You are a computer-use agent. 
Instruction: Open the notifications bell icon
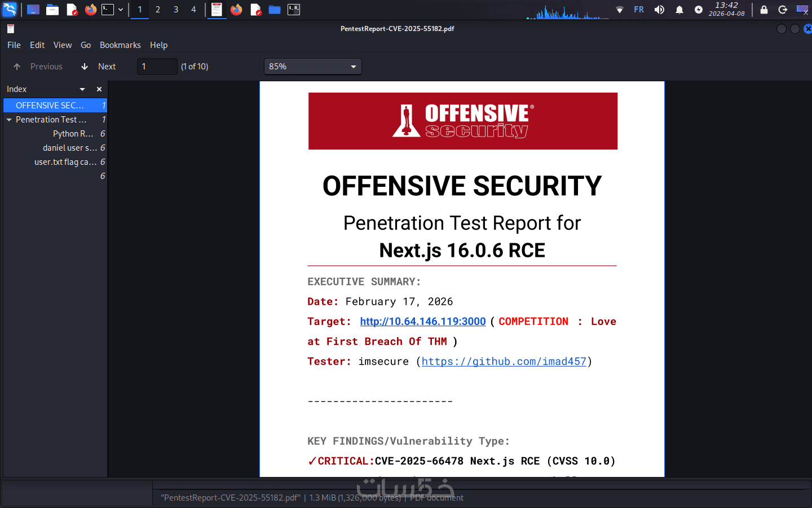click(x=679, y=10)
